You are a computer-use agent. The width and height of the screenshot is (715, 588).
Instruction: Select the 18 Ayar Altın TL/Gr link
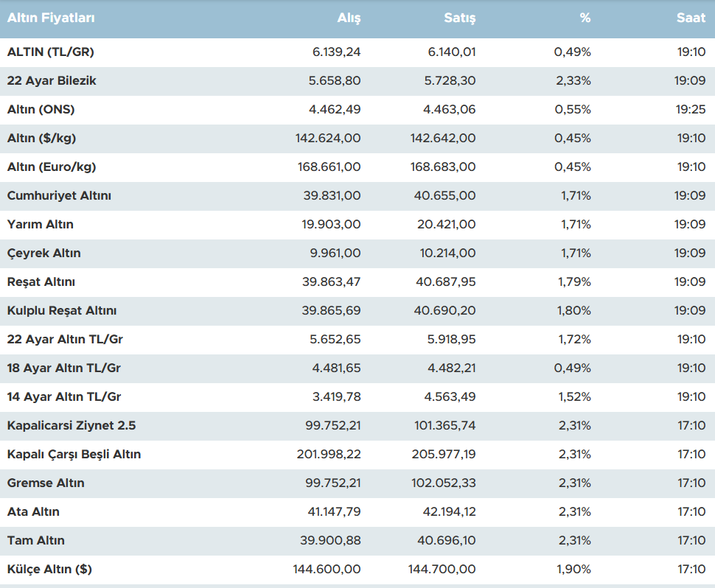pyautogui.click(x=63, y=368)
